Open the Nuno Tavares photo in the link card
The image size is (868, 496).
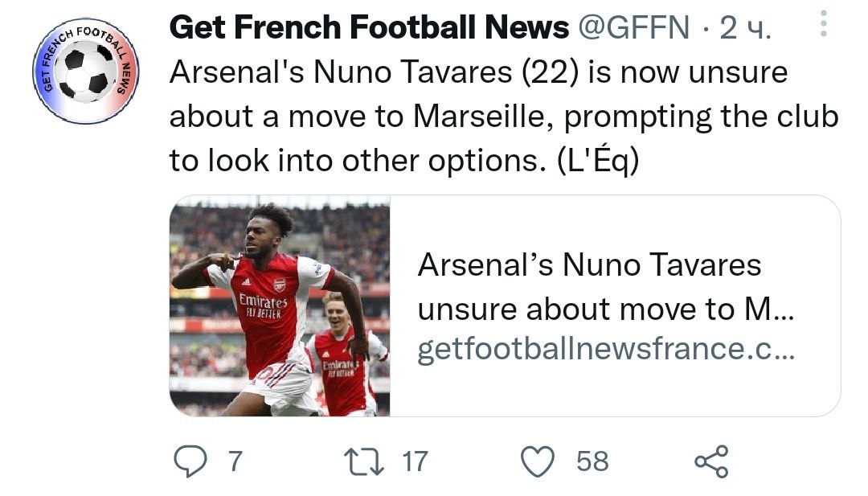coord(280,305)
